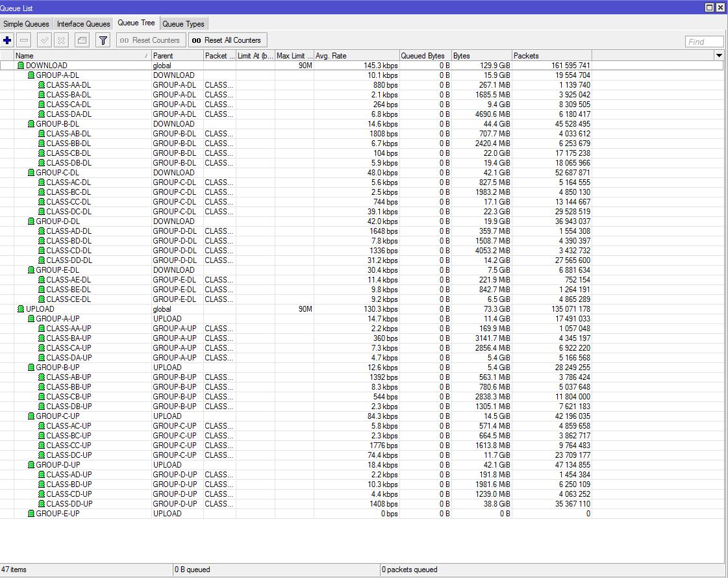Open the column chooser dropdown arrow
The height and width of the screenshot is (578, 728).
(719, 56)
